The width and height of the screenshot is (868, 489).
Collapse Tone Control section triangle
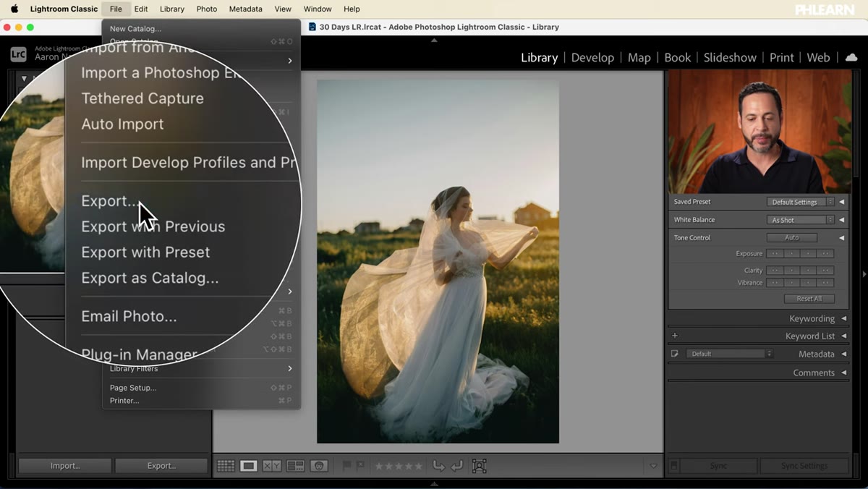tap(841, 237)
